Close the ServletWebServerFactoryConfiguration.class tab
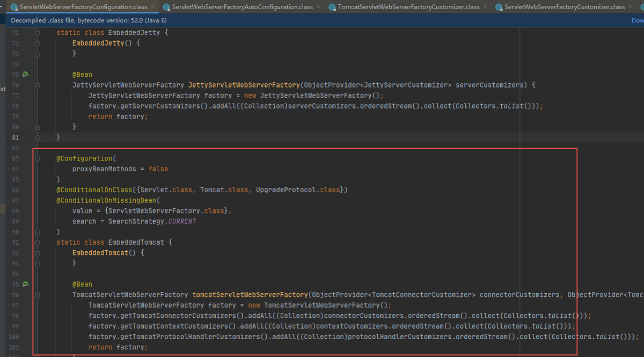Image resolution: width=644 pixels, height=357 pixels. pyautogui.click(x=152, y=7)
